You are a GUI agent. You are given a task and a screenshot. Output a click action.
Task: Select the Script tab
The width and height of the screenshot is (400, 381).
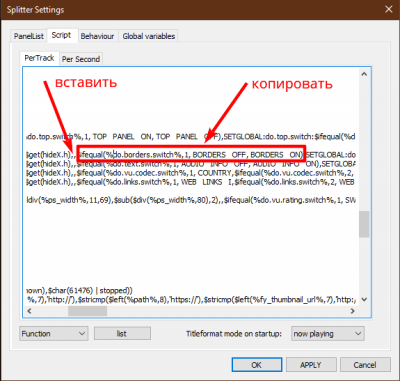coord(62,35)
